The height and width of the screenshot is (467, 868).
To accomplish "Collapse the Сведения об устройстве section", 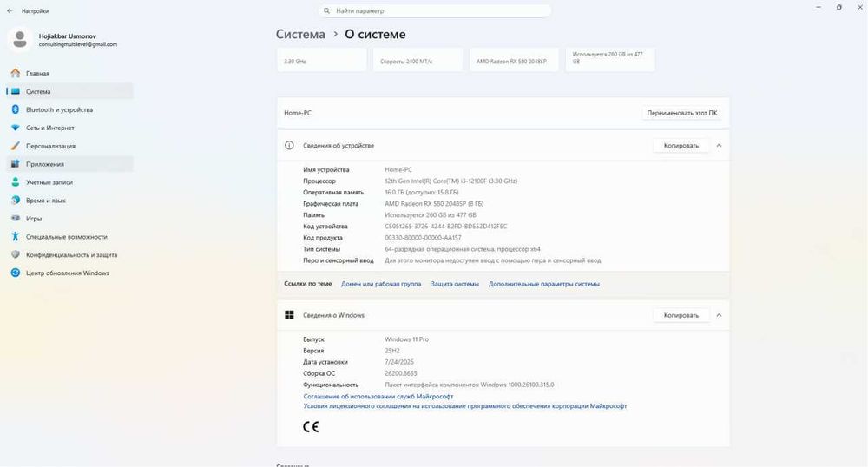I will click(719, 146).
